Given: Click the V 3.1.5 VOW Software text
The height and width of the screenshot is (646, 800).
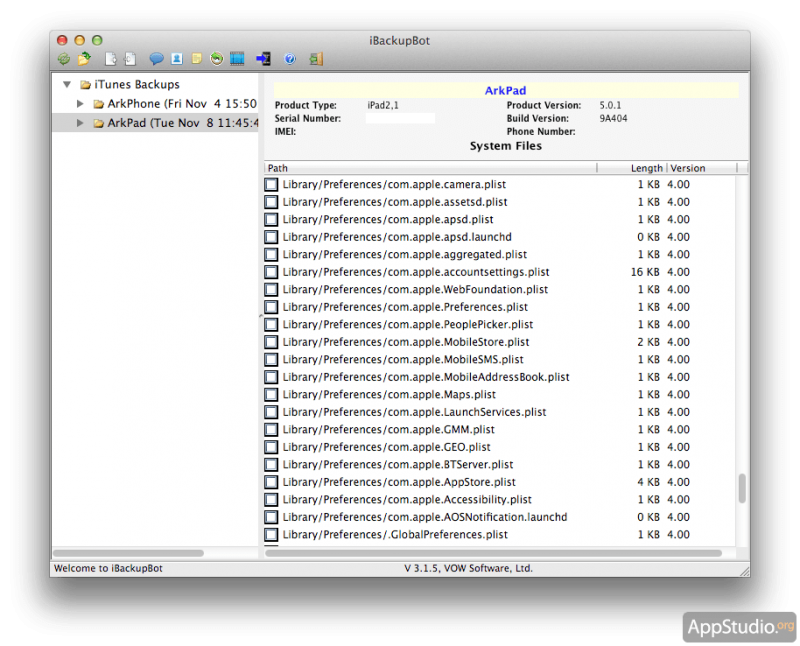Looking at the screenshot, I should [468, 568].
